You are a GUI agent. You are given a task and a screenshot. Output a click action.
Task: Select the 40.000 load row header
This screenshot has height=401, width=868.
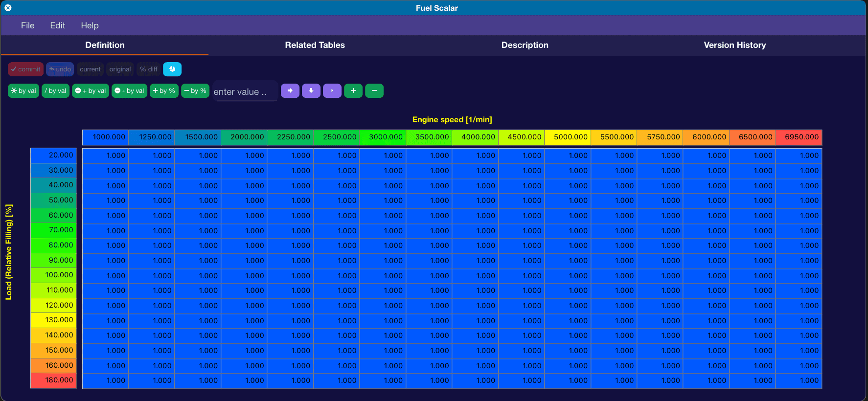coord(53,185)
